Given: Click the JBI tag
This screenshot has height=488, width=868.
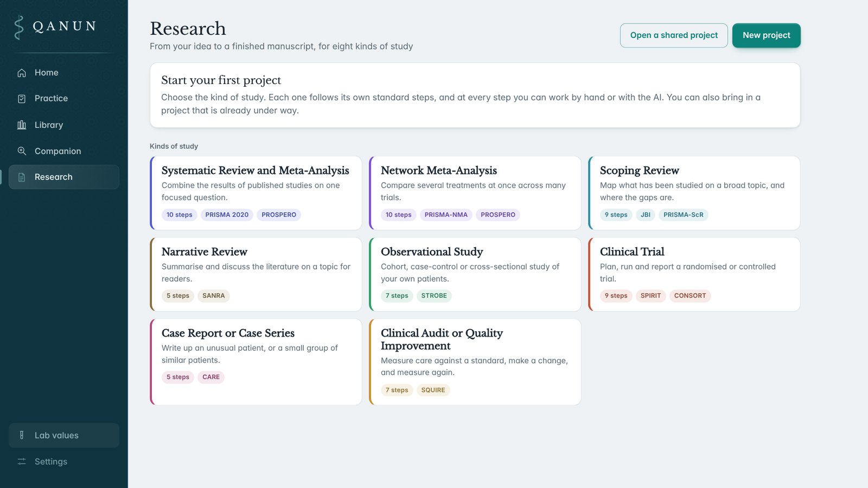Looking at the screenshot, I should point(646,215).
